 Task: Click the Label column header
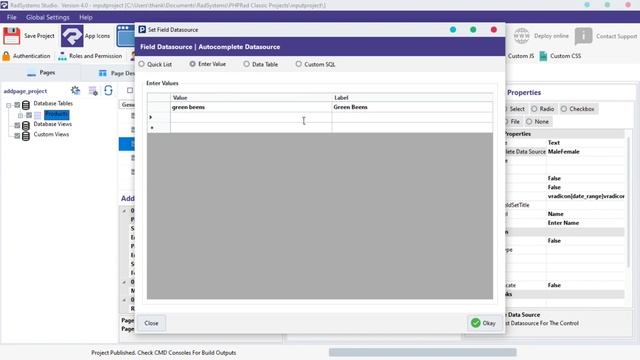(x=412, y=98)
